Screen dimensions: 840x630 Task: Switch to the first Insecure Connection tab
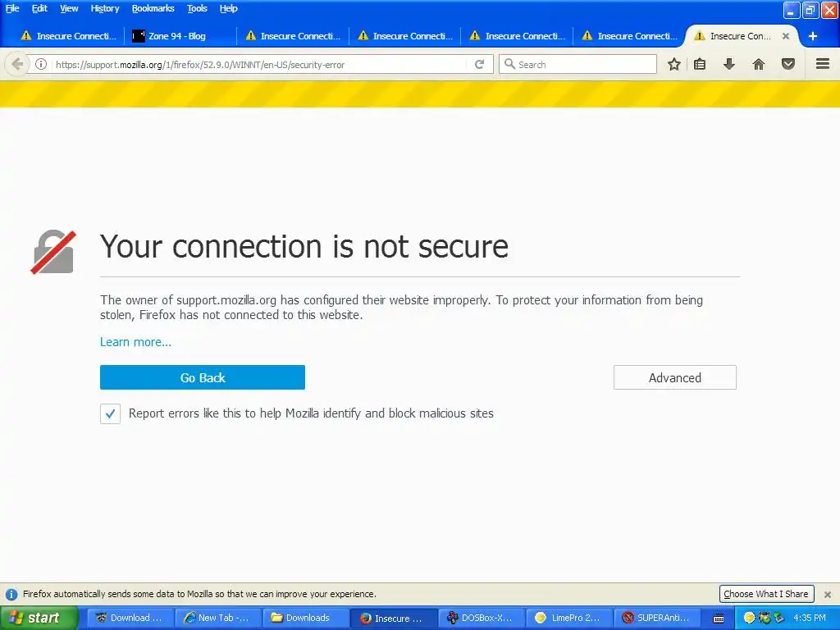(67, 36)
